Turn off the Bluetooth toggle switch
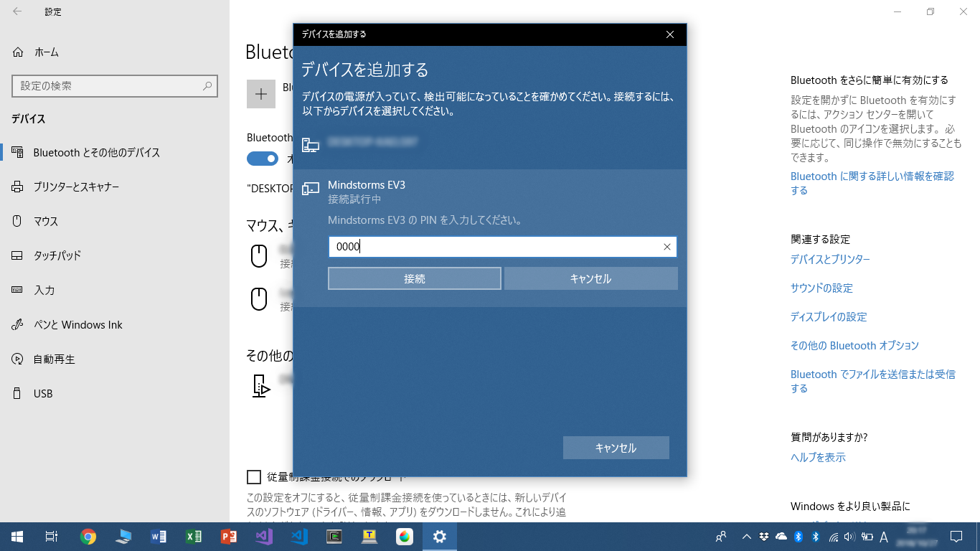The height and width of the screenshot is (551, 980). 262,158
